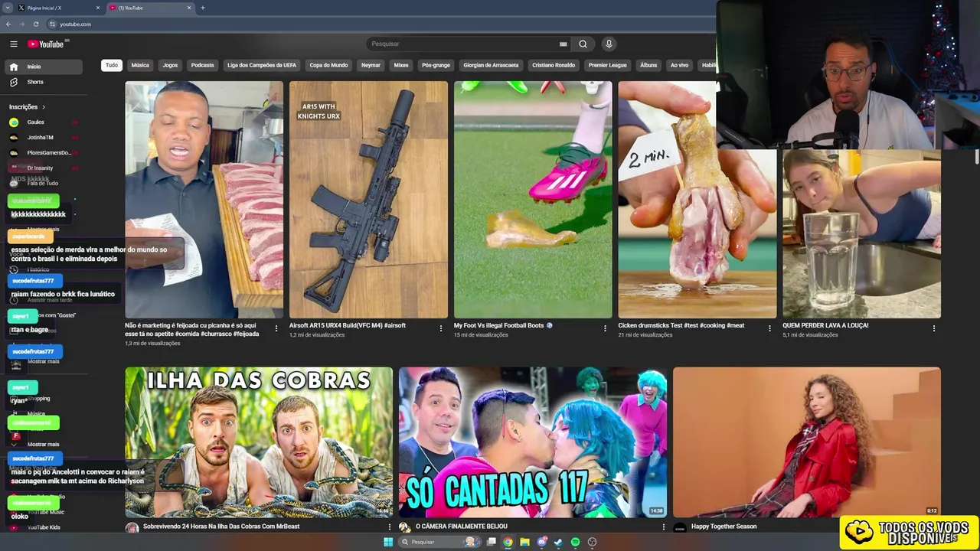Click the taskbar Pesquisar search box

pyautogui.click(x=439, y=542)
